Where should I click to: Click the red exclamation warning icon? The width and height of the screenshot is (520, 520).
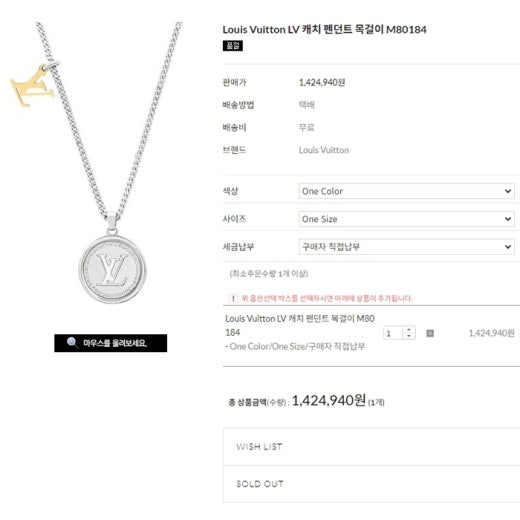pos(233,298)
